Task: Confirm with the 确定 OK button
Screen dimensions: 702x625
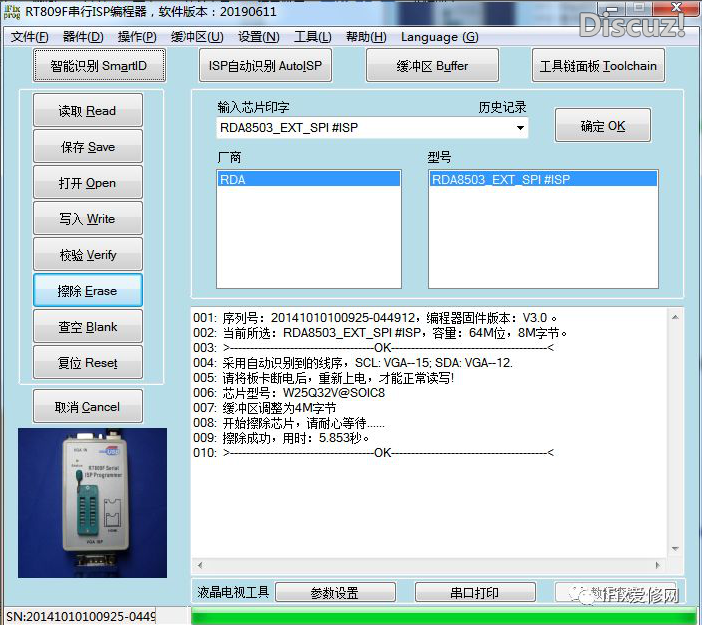Action: click(x=603, y=125)
